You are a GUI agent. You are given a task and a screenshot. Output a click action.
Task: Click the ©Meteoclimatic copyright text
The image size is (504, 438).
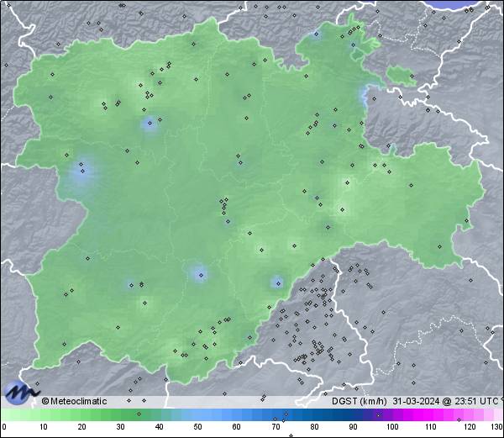74,401
